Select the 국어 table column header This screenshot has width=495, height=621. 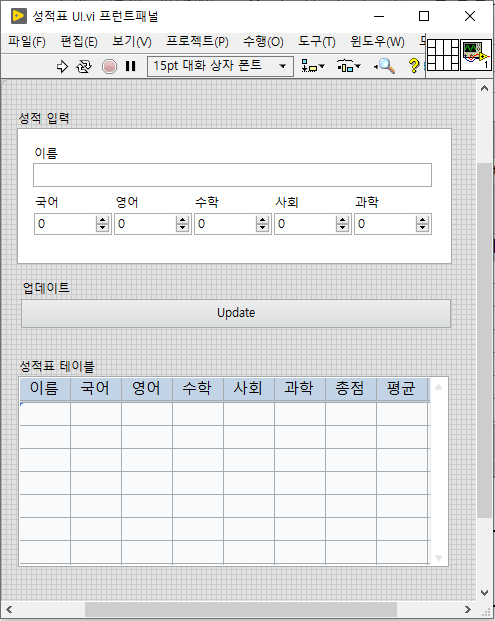pyautogui.click(x=96, y=389)
